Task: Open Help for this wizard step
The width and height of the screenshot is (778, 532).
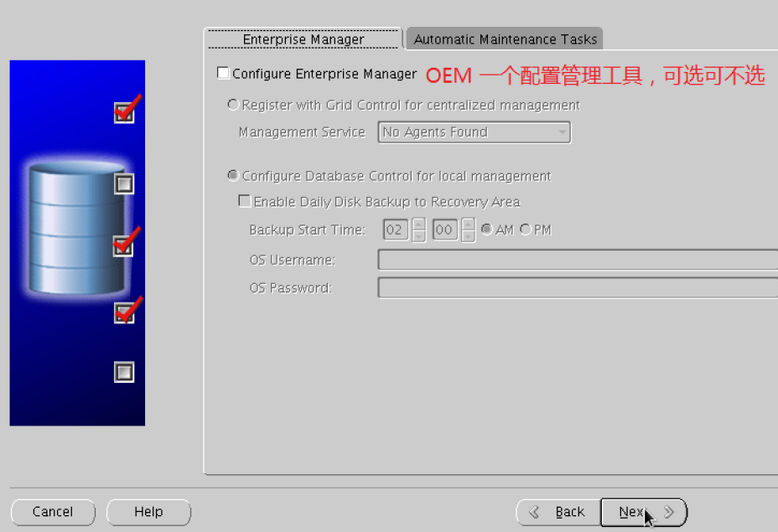Action: (x=148, y=512)
